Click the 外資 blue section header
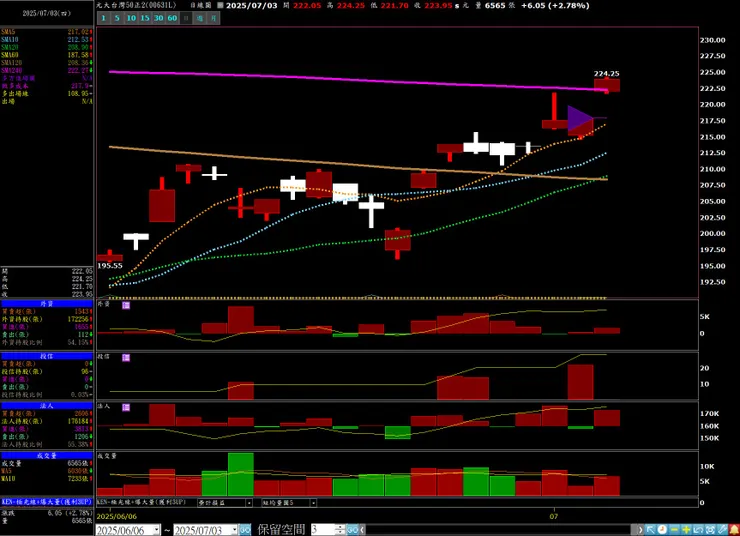The width and height of the screenshot is (740, 536). tap(47, 304)
